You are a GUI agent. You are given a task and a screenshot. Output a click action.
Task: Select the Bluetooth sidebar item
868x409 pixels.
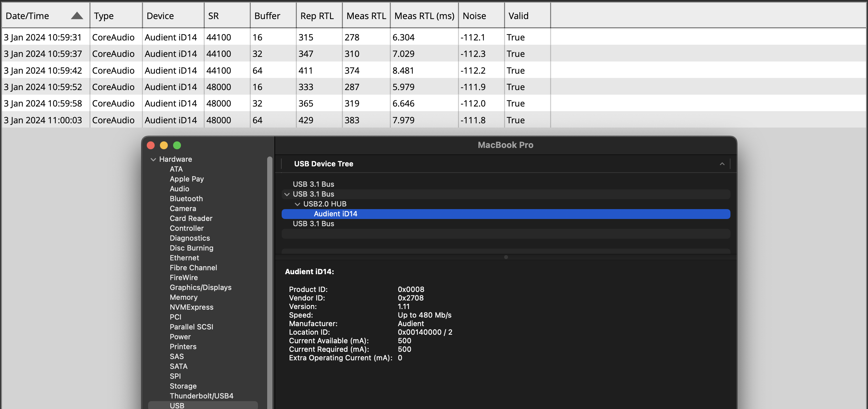(186, 199)
